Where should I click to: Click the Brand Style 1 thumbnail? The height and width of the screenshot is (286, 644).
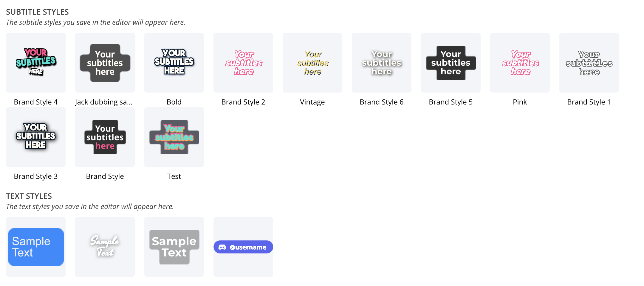tap(589, 63)
